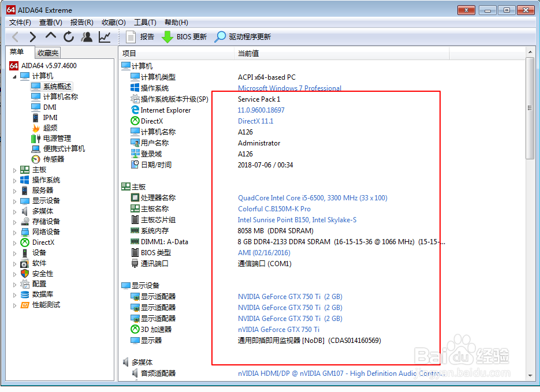540x392 pixels.
Task: Click the 项目 column header
Action: (177, 53)
